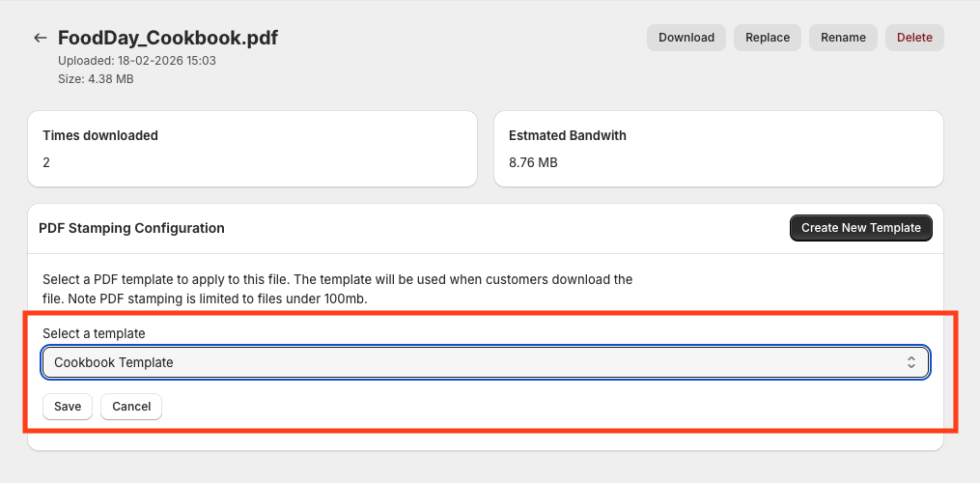
Task: Cancel the template selection
Action: coord(131,407)
